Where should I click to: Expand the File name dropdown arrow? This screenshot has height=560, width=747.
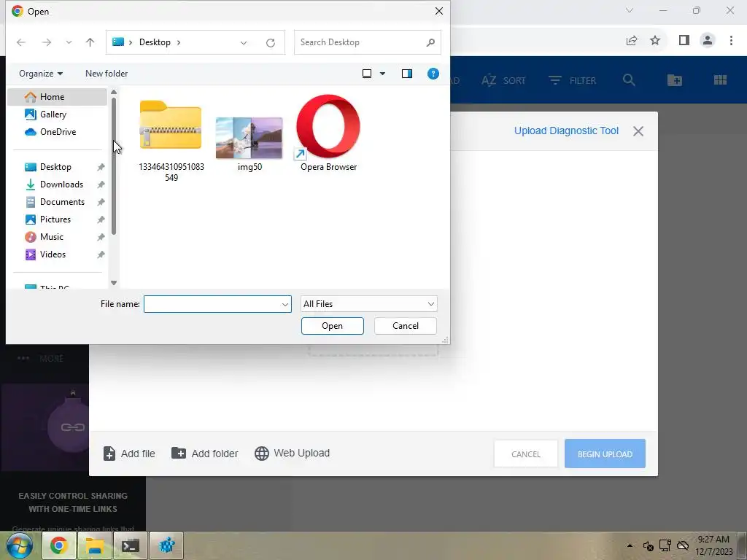coord(285,304)
